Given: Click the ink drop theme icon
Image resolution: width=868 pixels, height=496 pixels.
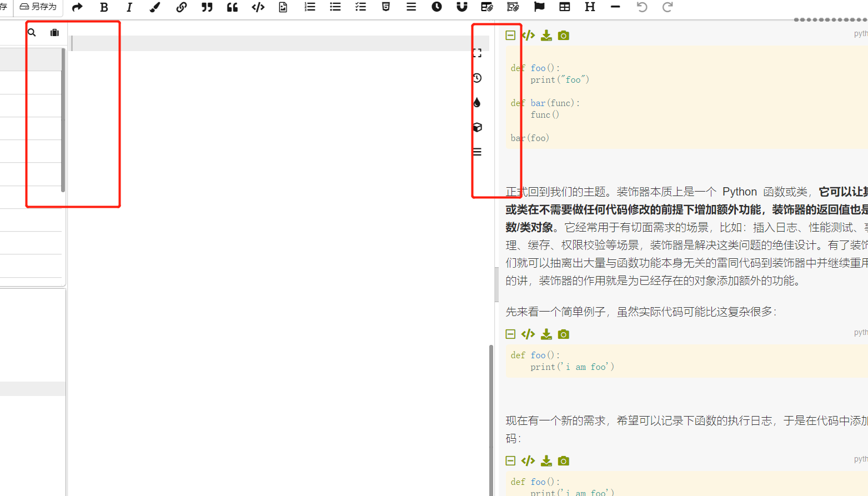Looking at the screenshot, I should [476, 102].
